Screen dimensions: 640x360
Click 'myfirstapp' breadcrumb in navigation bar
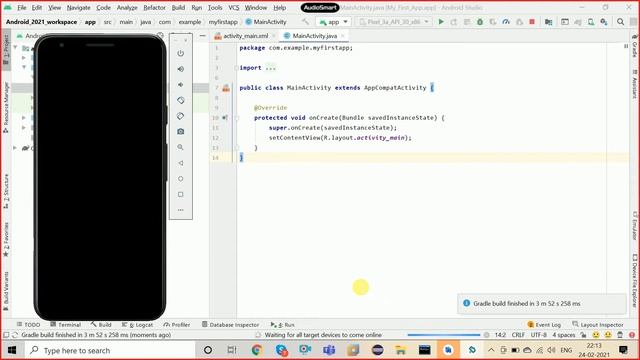point(223,22)
